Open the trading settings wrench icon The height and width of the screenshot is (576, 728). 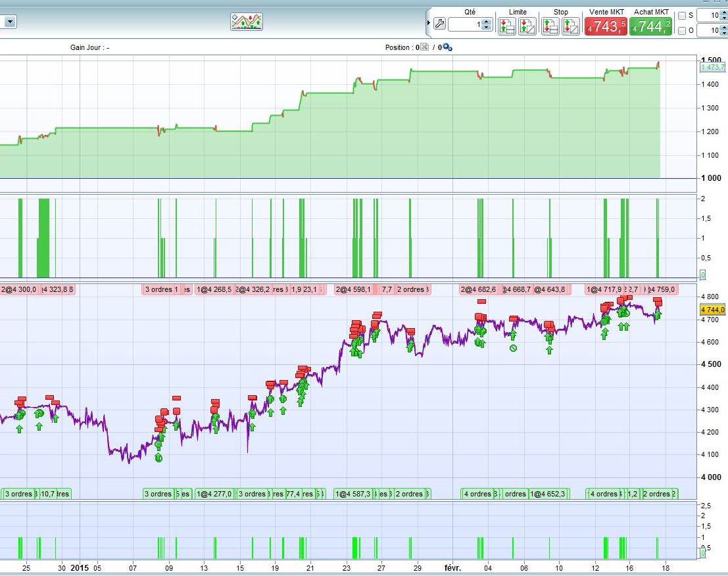(439, 23)
